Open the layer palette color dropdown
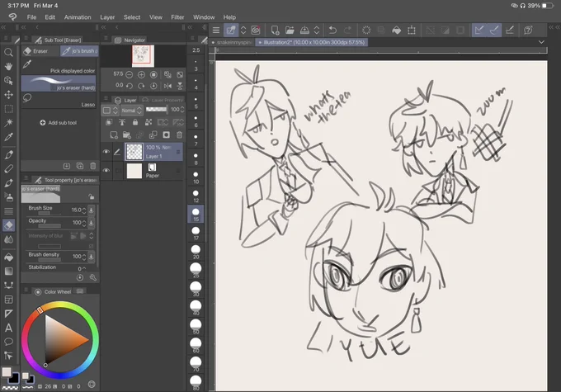561x392 pixels. click(x=109, y=110)
